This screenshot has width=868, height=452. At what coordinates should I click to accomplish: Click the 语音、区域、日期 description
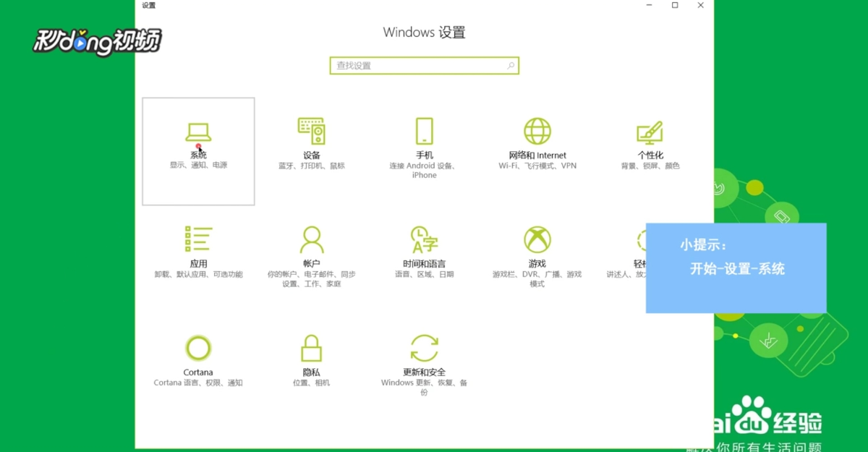tap(425, 275)
